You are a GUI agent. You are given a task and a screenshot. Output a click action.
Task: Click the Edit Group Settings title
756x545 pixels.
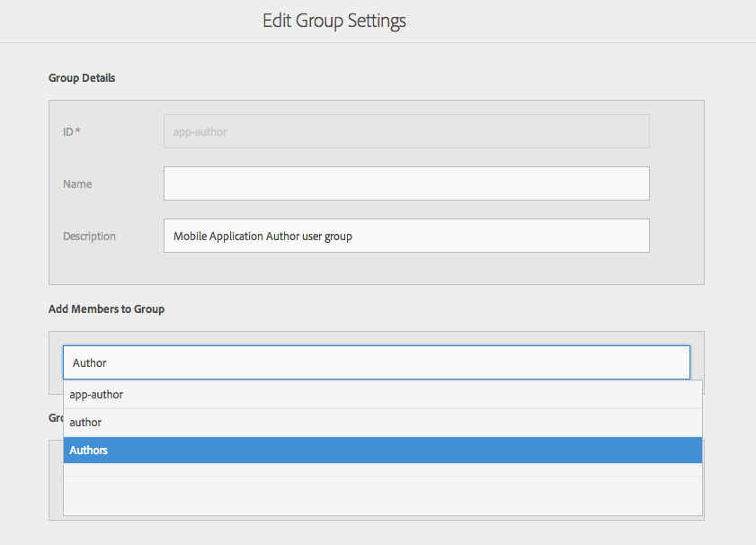[x=334, y=21]
